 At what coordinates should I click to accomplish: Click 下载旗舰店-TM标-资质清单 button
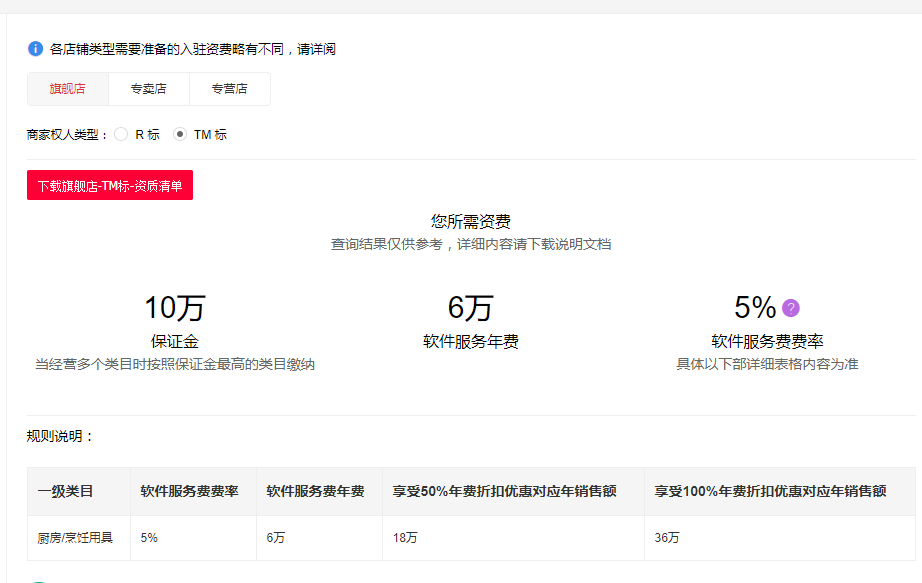pyautogui.click(x=110, y=185)
